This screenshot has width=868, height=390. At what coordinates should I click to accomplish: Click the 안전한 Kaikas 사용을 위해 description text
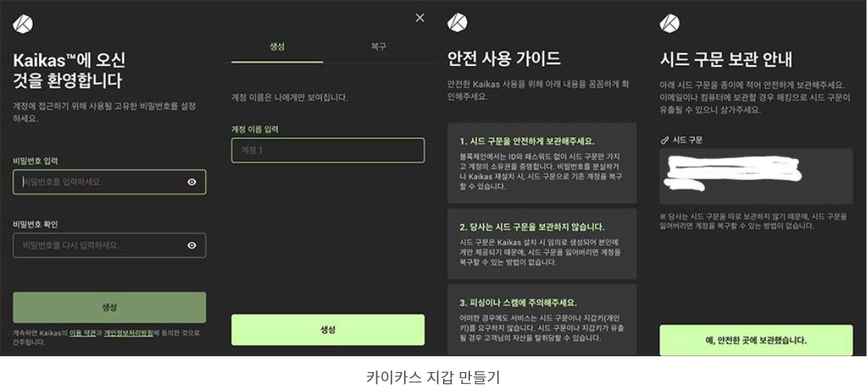[x=538, y=91]
